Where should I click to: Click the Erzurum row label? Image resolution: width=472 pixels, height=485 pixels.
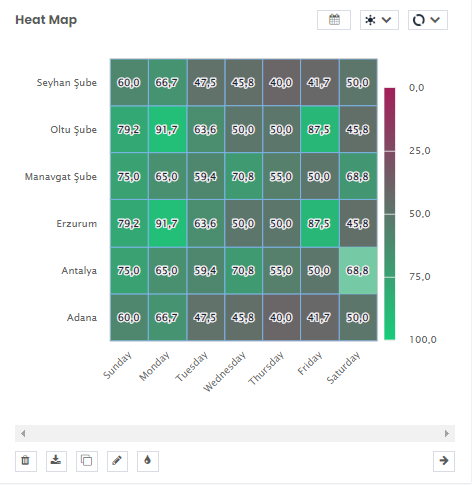[77, 223]
